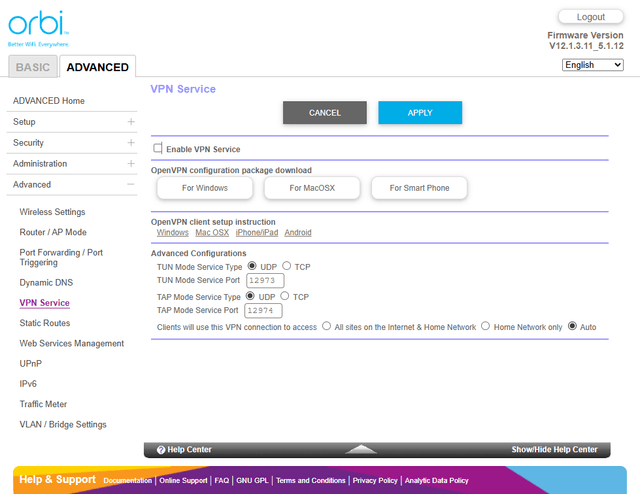
Task: Download OpenVPN package For Smart Phone
Action: point(419,188)
